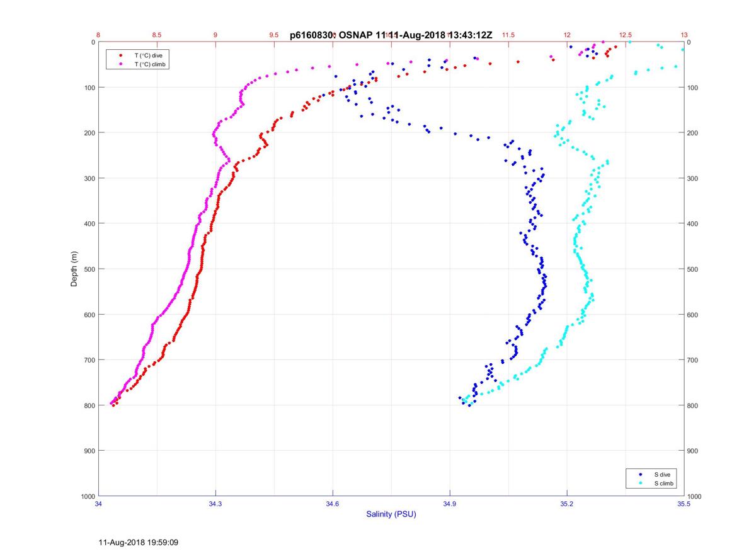Click the red marker beside "T (°C) dive"
The width and height of the screenshot is (756, 558).
click(120, 55)
